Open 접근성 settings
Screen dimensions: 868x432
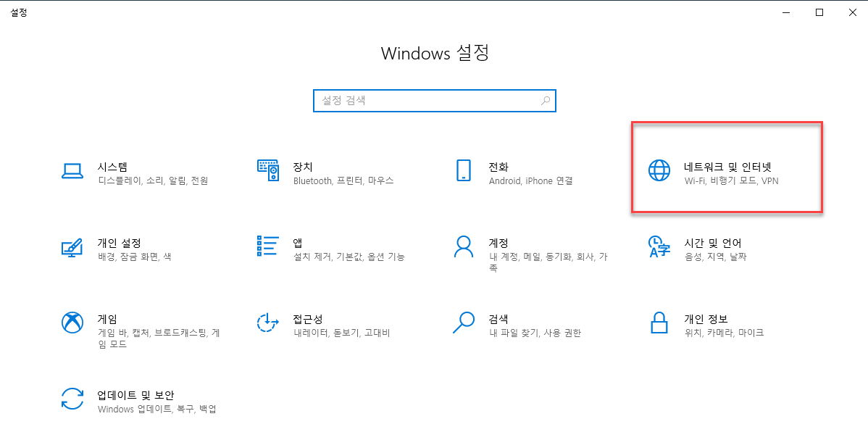pyautogui.click(x=308, y=319)
